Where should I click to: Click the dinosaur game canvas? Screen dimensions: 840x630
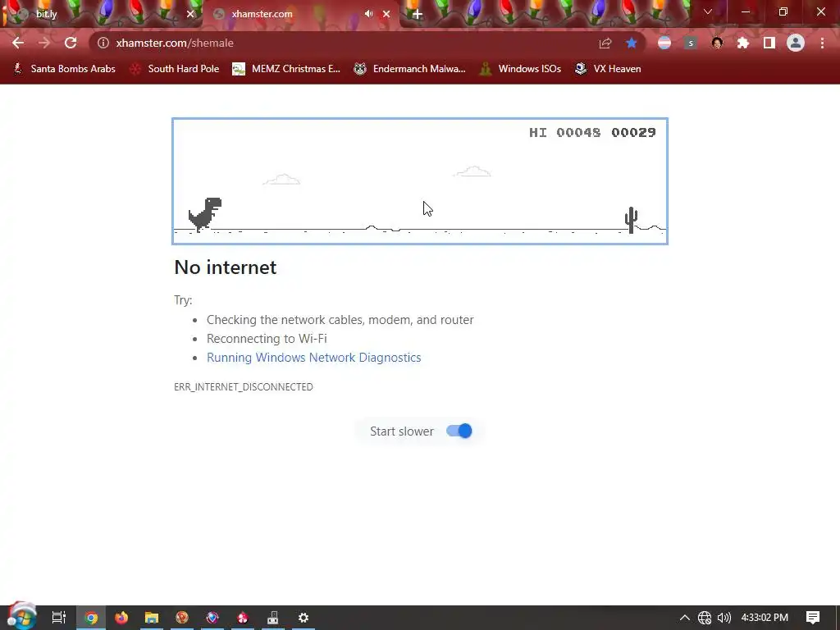click(420, 181)
